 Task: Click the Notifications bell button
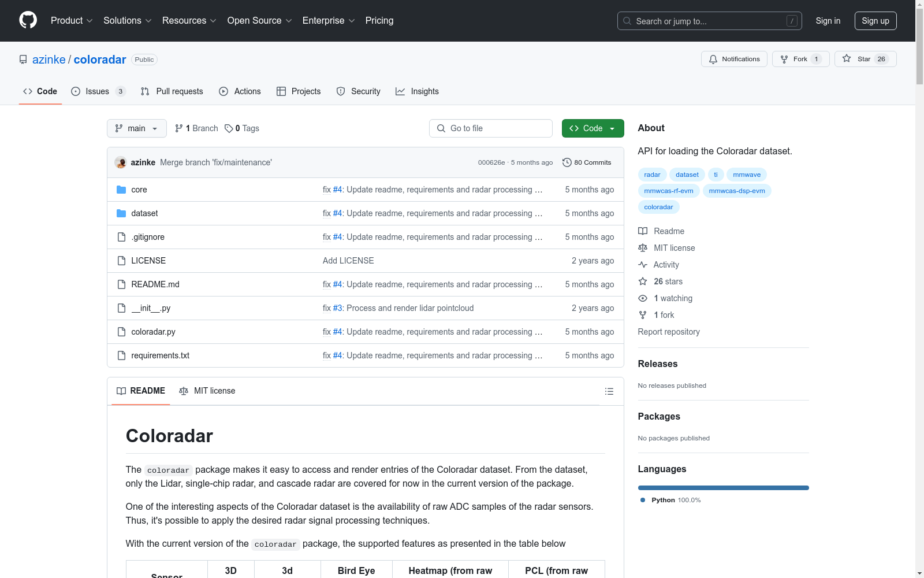click(734, 59)
